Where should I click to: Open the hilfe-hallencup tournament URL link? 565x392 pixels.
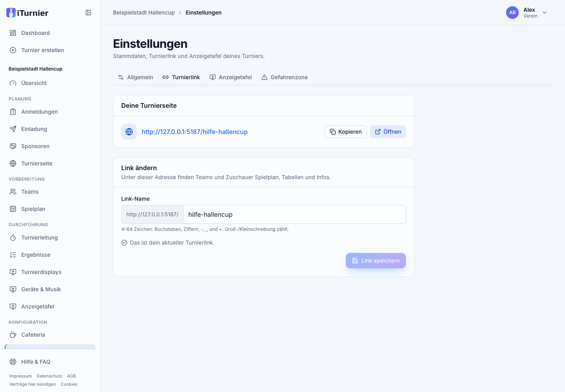(195, 132)
